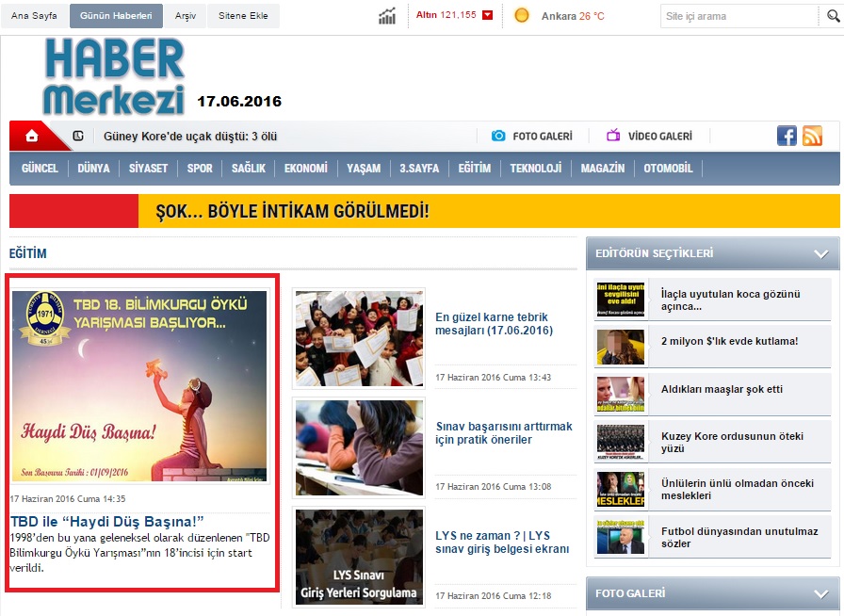Click the yellow "Şok... Böyle İntikam Görülmedi!" banner
Image resolution: width=844 pixels, height=616 pixels.
point(424,211)
